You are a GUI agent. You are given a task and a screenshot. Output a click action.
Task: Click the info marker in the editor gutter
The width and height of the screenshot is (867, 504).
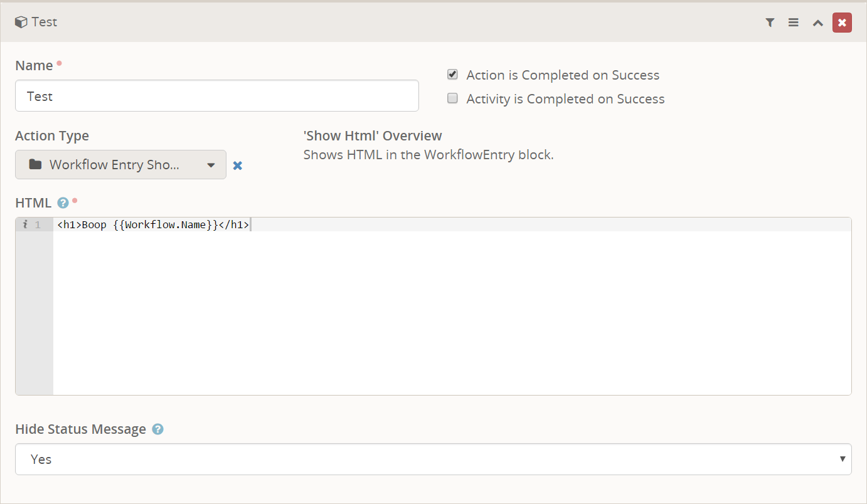tap(25, 224)
